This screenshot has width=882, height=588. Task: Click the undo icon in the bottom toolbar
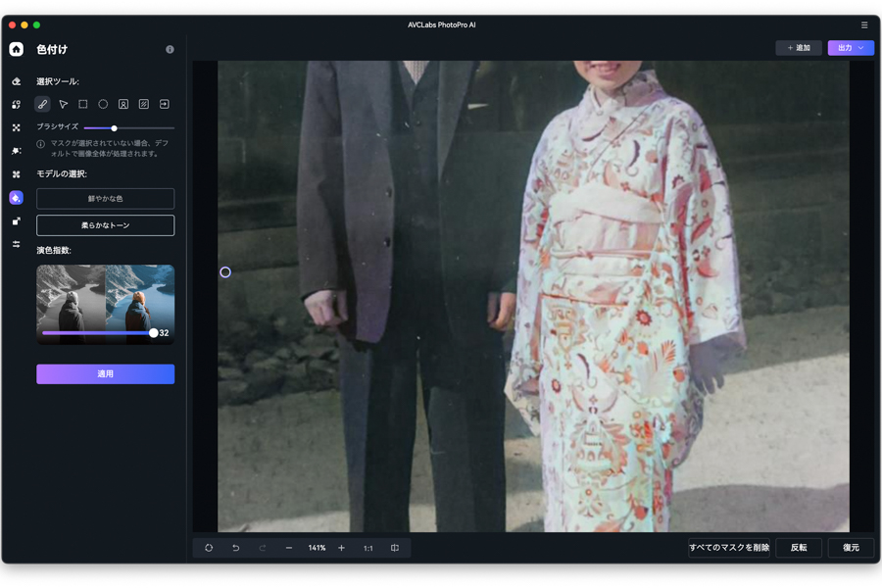235,548
